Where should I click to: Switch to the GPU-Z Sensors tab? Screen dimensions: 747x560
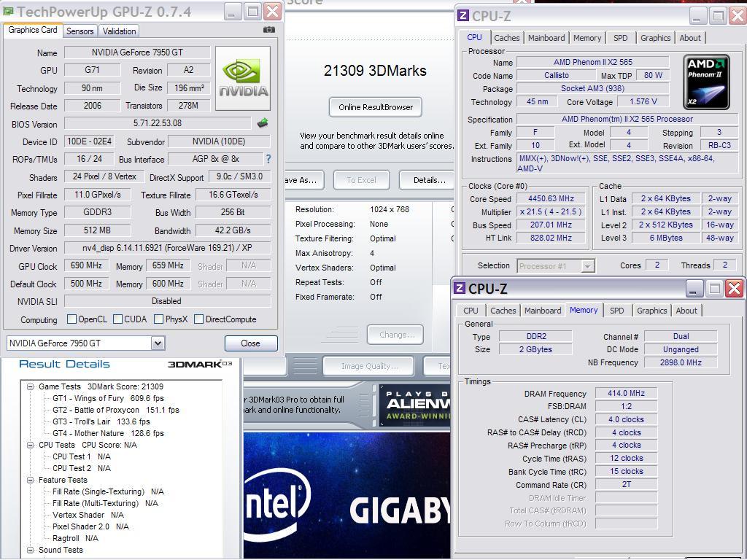click(x=80, y=31)
